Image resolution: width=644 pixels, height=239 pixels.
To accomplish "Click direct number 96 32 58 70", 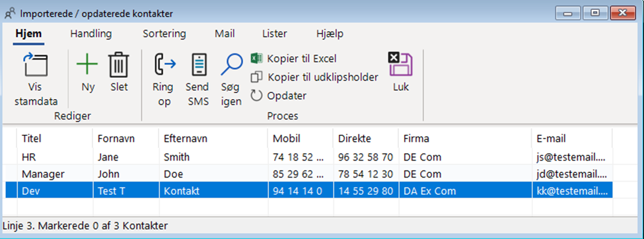I will click(x=365, y=157).
